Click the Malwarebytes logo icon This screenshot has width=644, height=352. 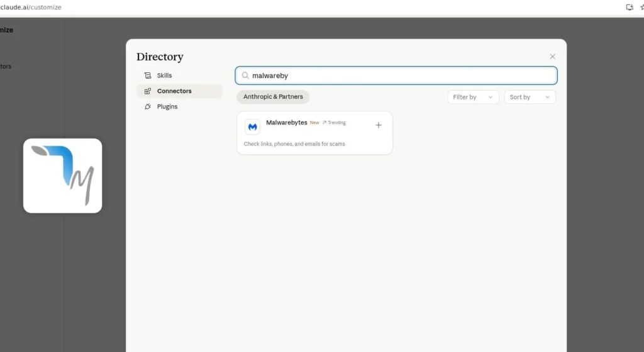(x=252, y=127)
